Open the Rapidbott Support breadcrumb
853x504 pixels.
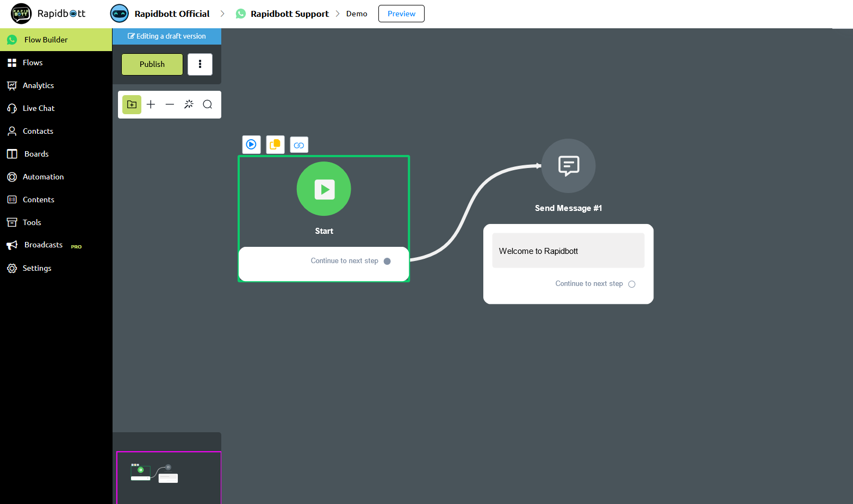pos(289,14)
